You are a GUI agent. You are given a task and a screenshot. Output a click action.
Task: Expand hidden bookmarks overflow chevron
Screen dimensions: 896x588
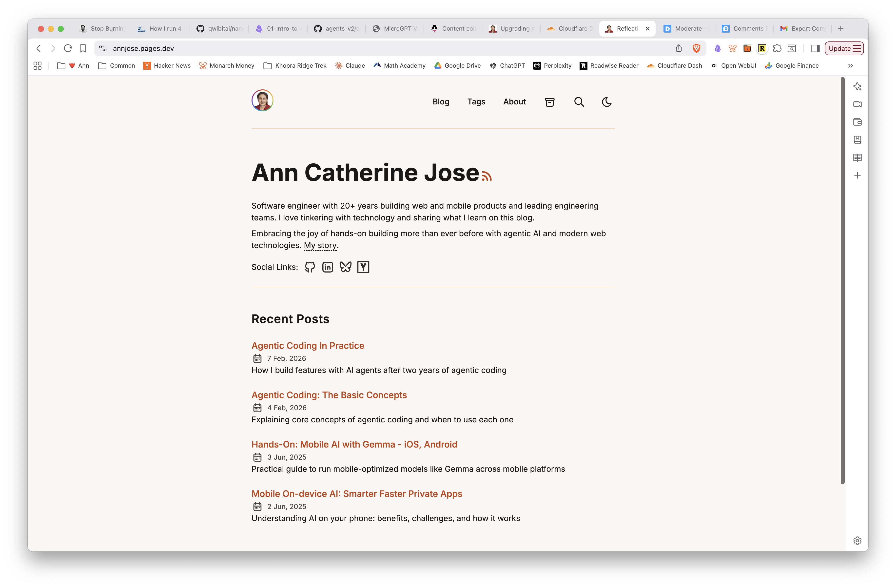point(850,66)
